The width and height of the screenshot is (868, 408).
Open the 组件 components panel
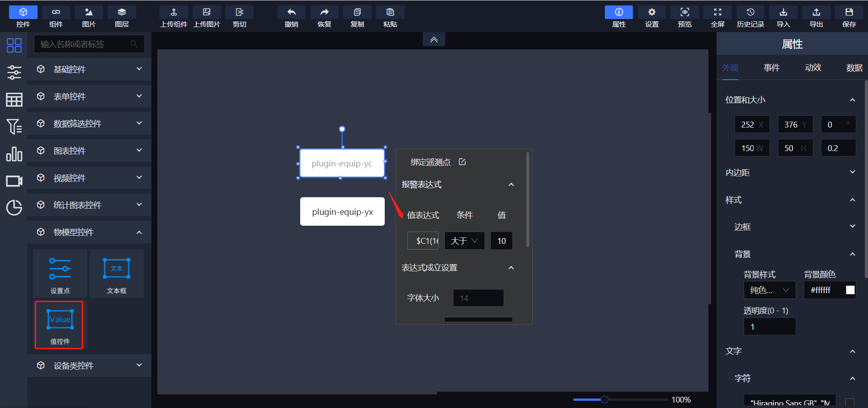point(56,17)
